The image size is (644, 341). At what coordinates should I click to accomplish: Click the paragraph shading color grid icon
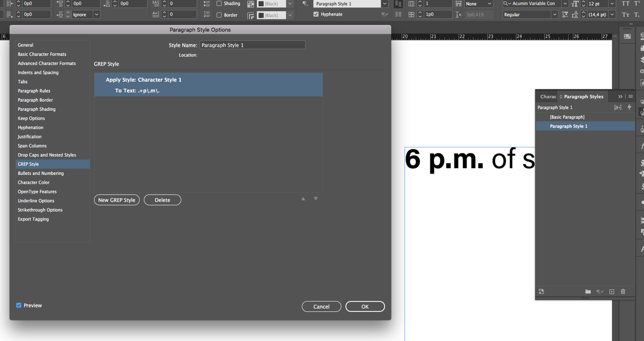(251, 3)
